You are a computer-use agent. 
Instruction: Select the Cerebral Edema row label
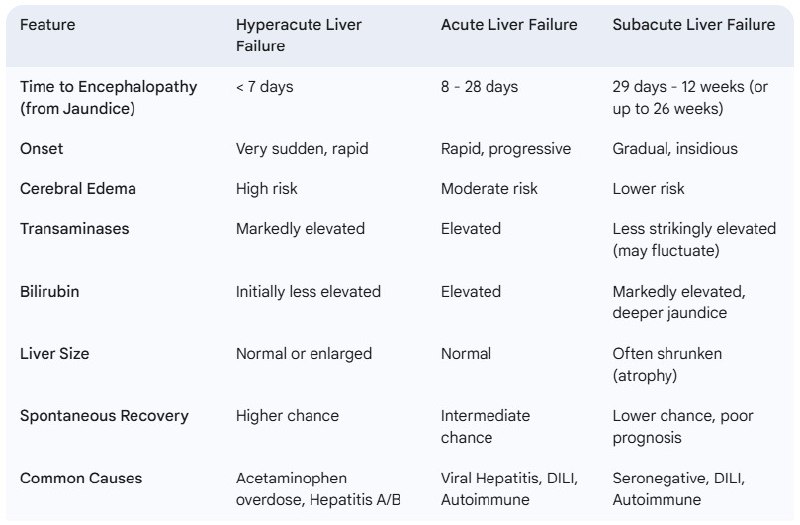78,189
